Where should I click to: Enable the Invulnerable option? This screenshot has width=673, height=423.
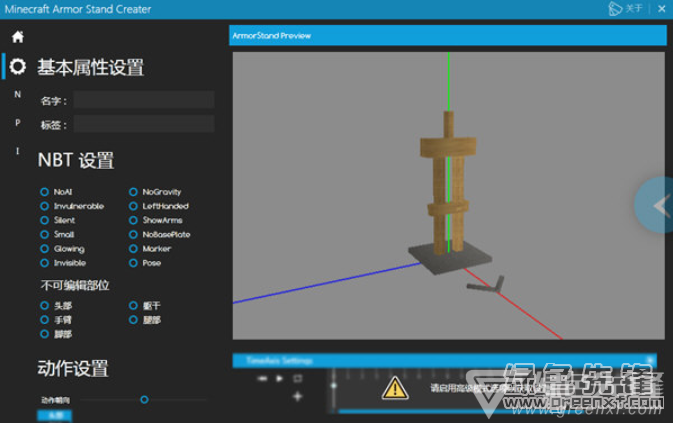point(44,206)
